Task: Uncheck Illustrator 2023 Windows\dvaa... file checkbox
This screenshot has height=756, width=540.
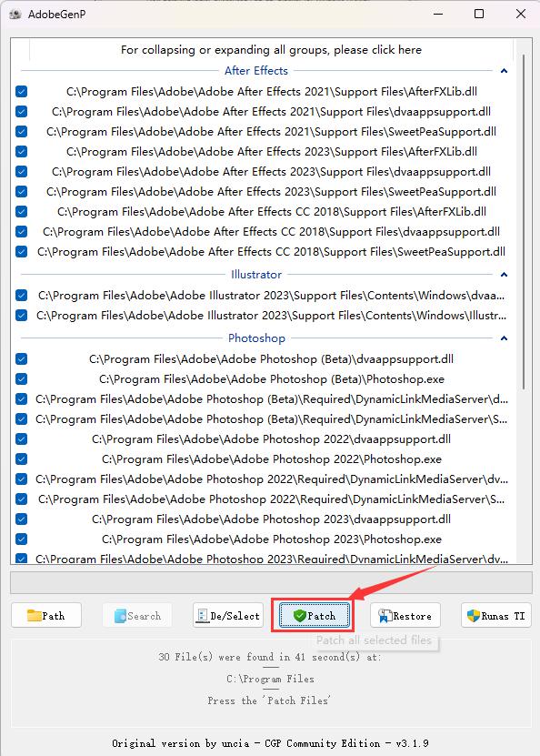Action: click(21, 295)
